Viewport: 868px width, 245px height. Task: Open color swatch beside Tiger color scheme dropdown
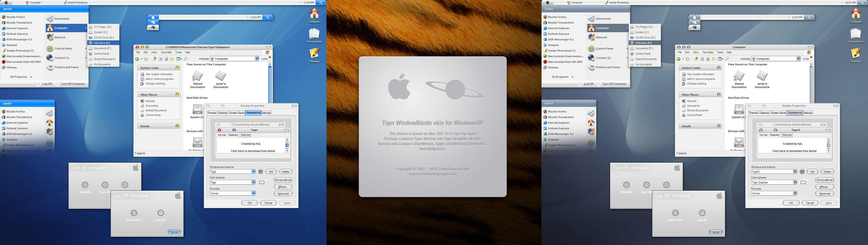coord(263,182)
